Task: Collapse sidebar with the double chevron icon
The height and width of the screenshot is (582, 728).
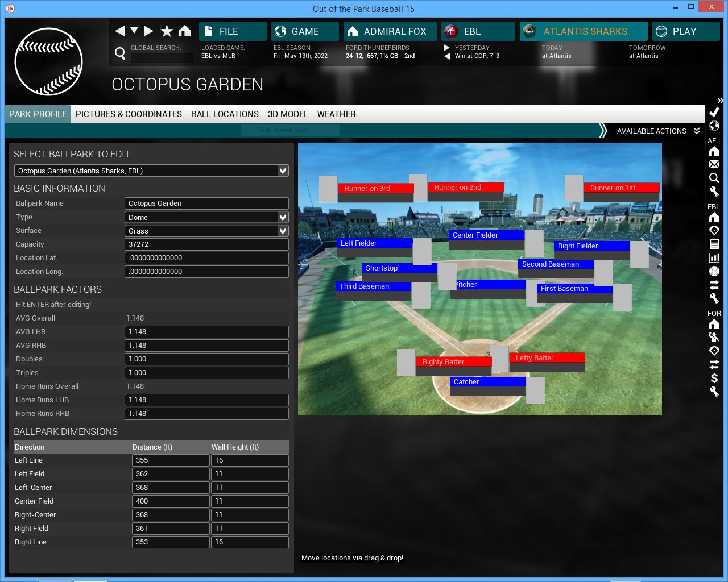Action: (719, 100)
